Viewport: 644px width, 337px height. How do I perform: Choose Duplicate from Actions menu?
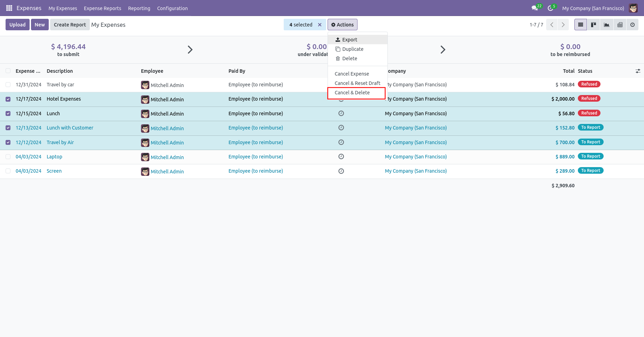click(358, 49)
